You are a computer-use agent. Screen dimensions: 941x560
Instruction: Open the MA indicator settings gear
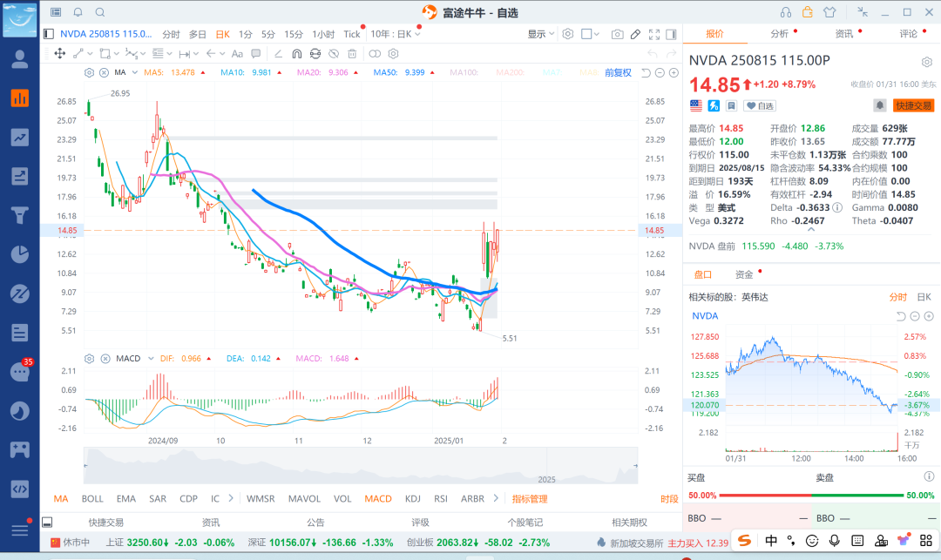(x=89, y=72)
